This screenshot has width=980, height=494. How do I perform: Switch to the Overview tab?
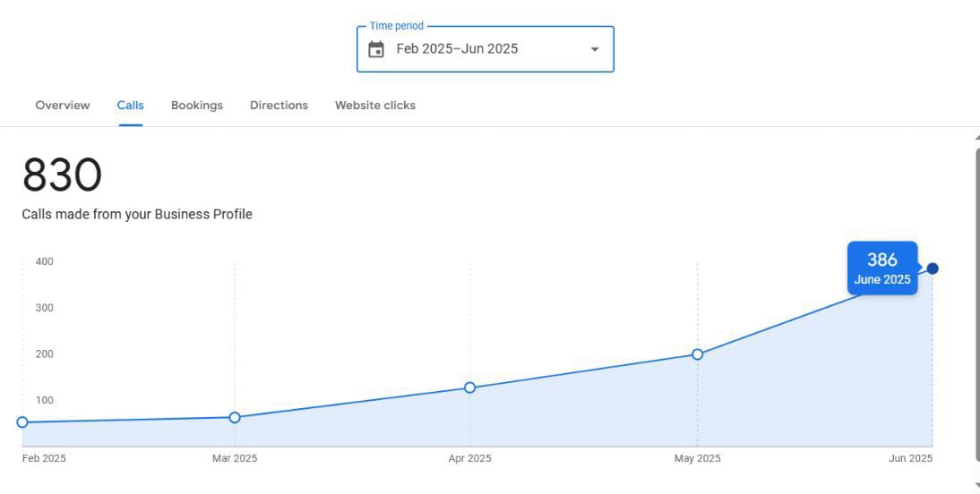(x=63, y=106)
